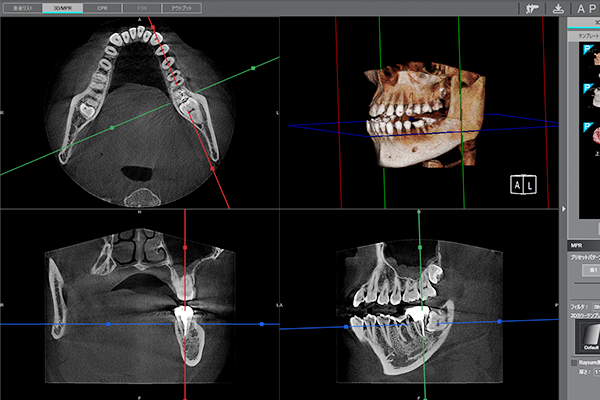Click the green handle lower-left in axial view
The image size is (600, 400).
(x=112, y=127)
